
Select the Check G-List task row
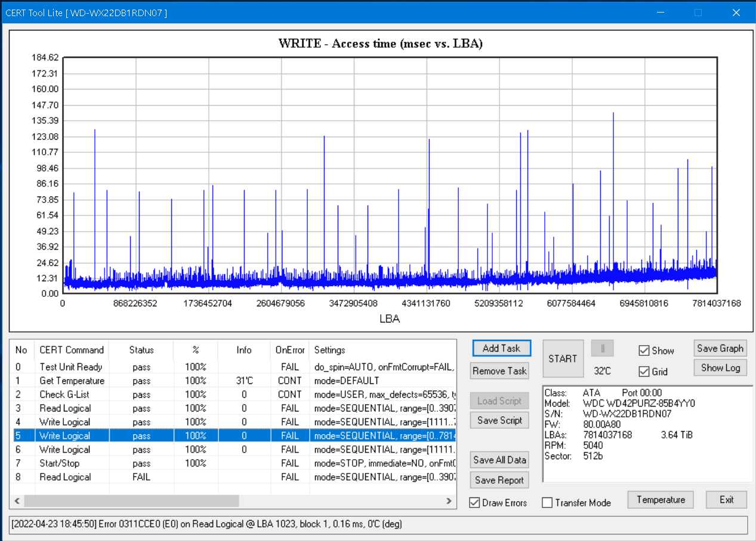tap(66, 395)
